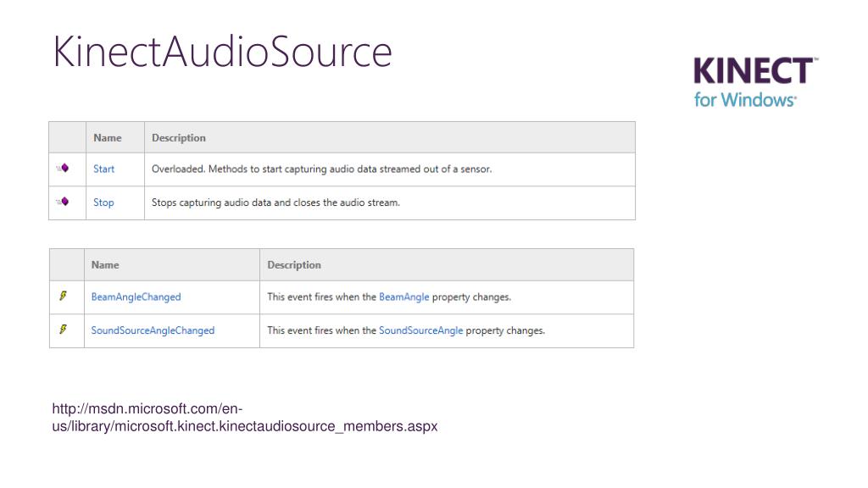
Task: Click the Description header in methods table
Action: tap(179, 138)
